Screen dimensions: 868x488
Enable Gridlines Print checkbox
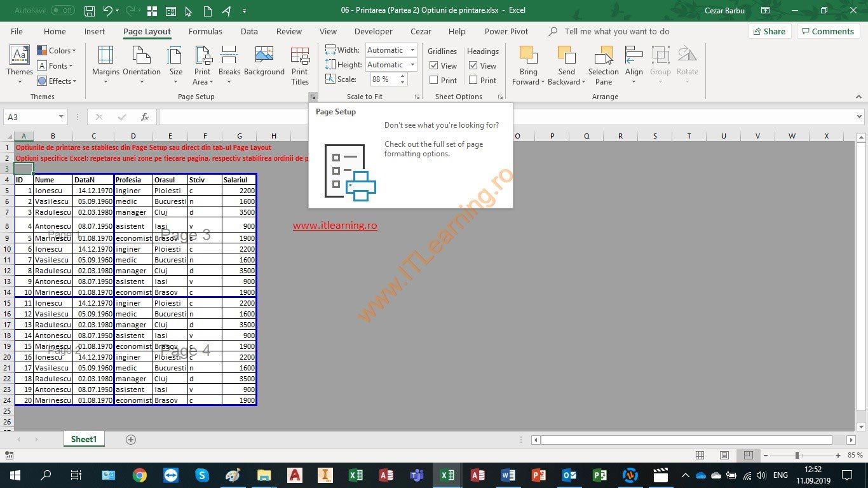434,80
